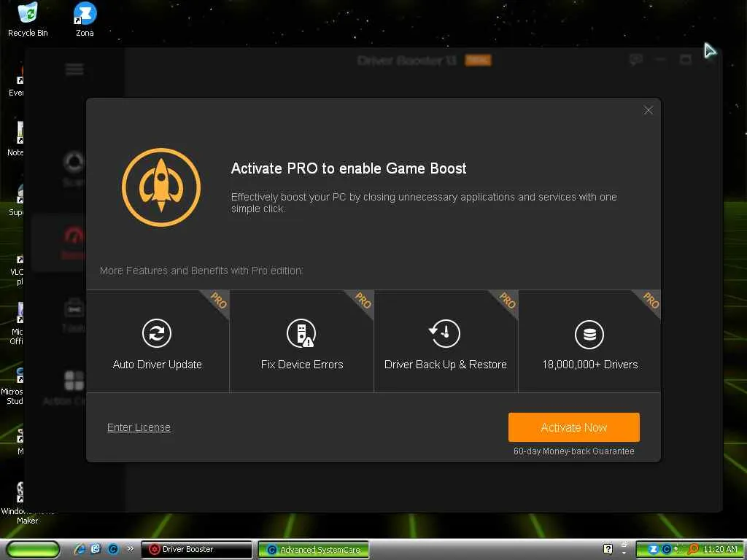This screenshot has width=747, height=560.
Task: Click the PRO badge in Driver Booster title
Action: pyautogui.click(x=478, y=61)
